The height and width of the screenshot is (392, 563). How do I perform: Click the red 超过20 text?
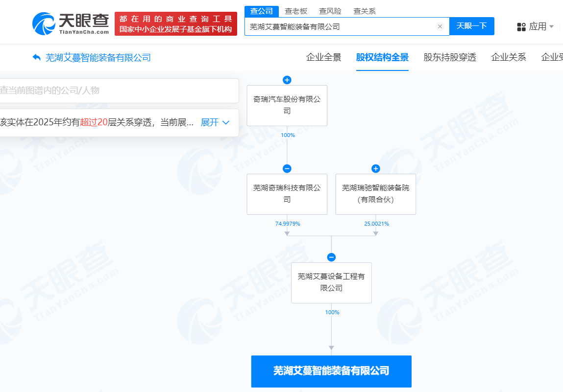94,122
